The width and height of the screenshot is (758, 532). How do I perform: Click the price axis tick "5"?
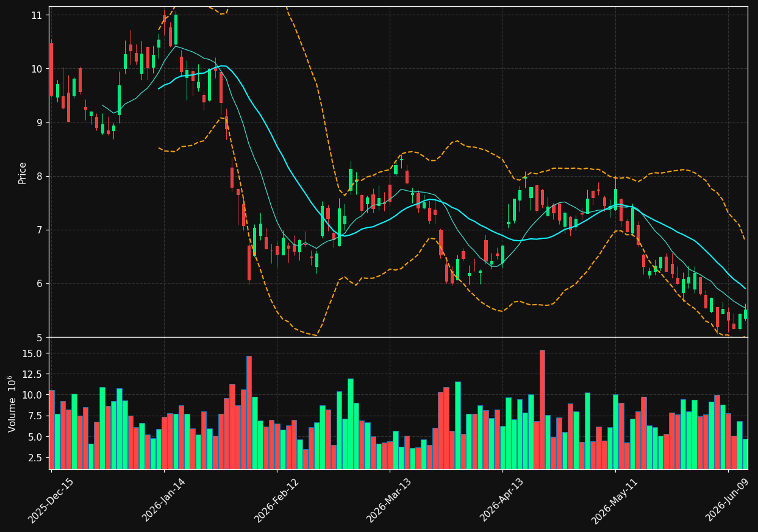(x=40, y=337)
